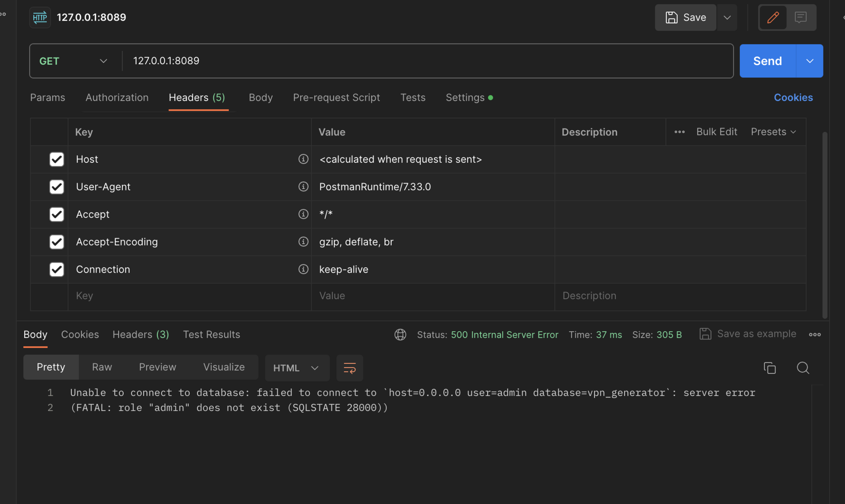Click Bulk Edit
The width and height of the screenshot is (845, 504).
point(716,131)
